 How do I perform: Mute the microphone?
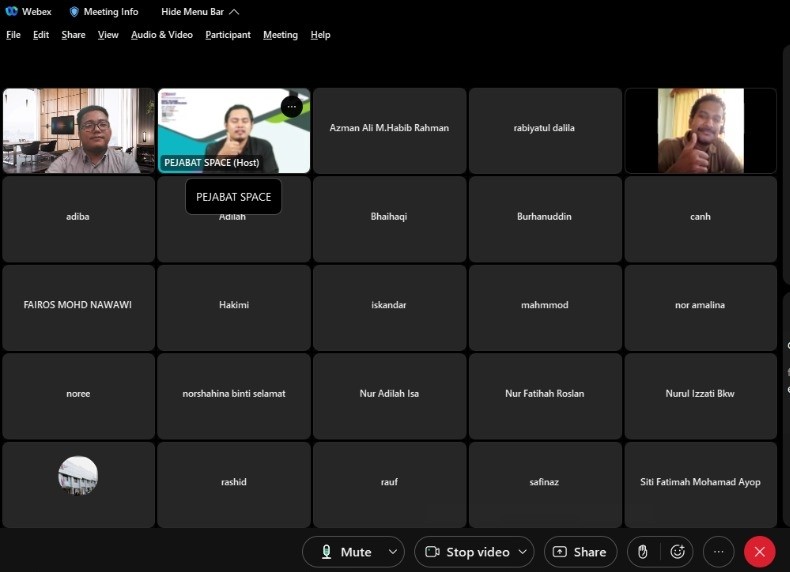[x=345, y=552]
